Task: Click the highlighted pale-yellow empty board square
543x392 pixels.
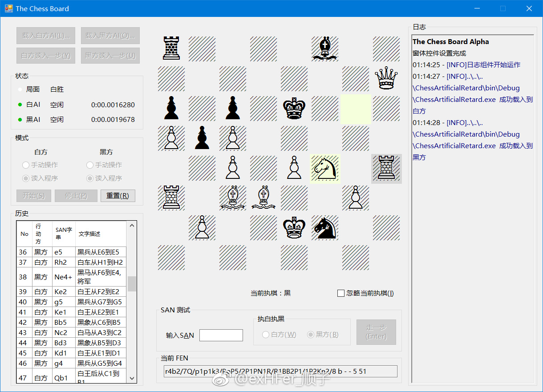Action: (356, 109)
